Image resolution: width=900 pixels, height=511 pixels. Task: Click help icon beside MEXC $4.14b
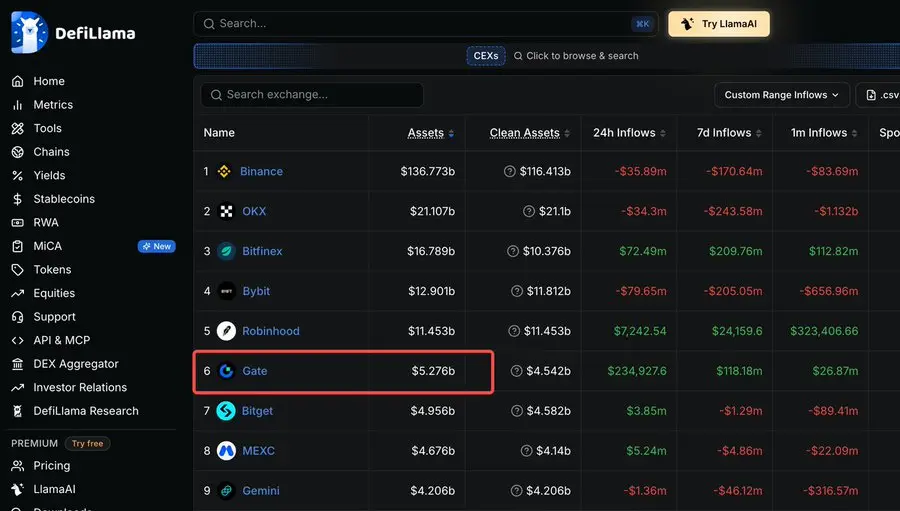526,451
